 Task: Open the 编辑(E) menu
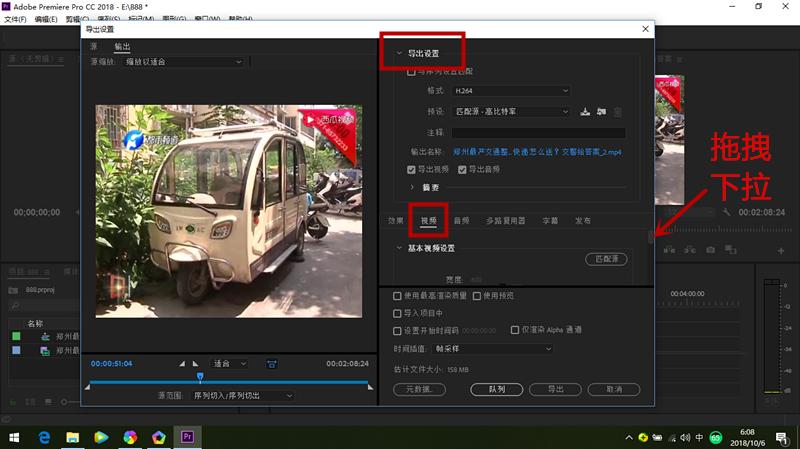[46, 19]
